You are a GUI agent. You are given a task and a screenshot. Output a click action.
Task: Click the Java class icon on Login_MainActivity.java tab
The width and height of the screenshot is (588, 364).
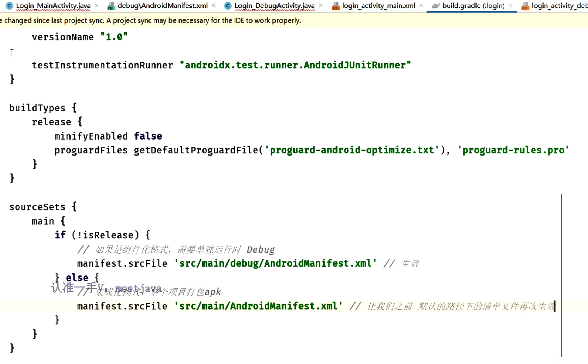click(9, 6)
